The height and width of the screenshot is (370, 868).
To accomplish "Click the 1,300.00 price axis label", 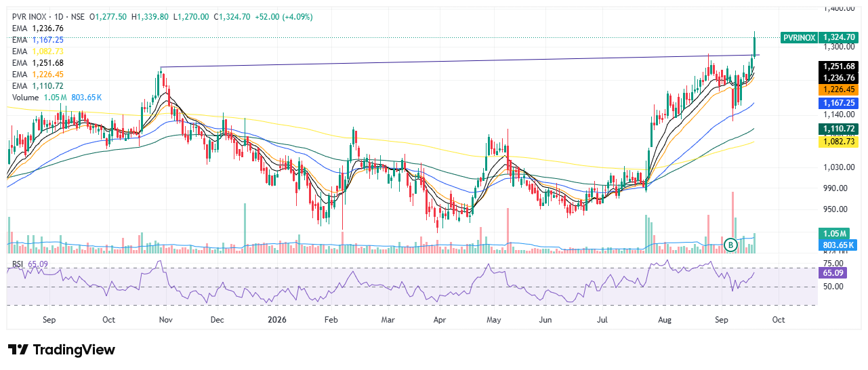I will point(838,47).
